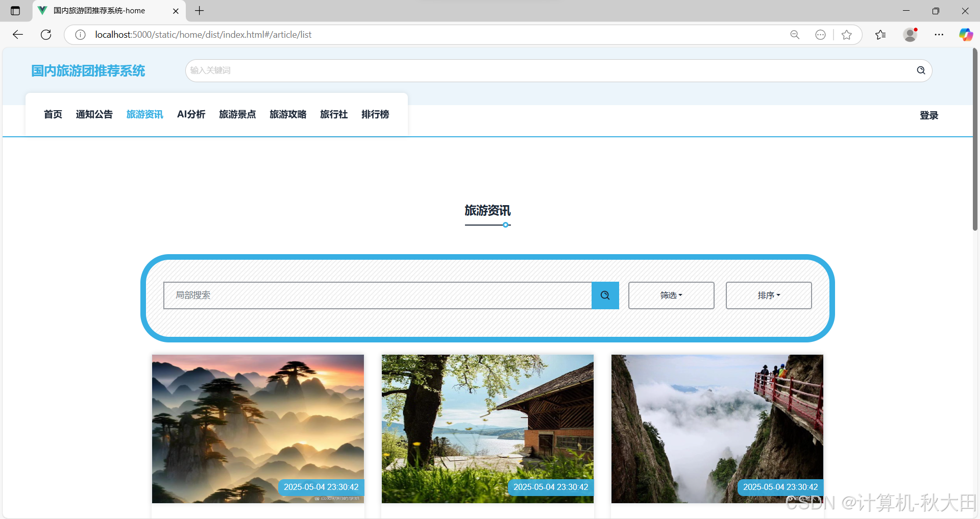Restore down the browser window

(936, 11)
